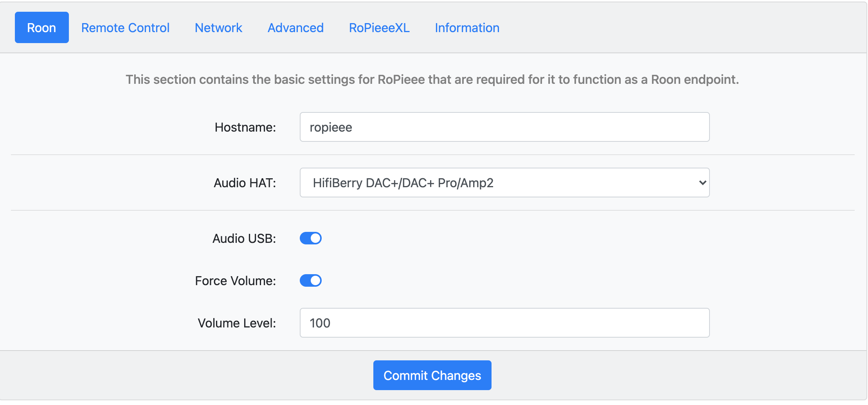The height and width of the screenshot is (405, 868).
Task: Select the Roon tab
Action: click(42, 27)
